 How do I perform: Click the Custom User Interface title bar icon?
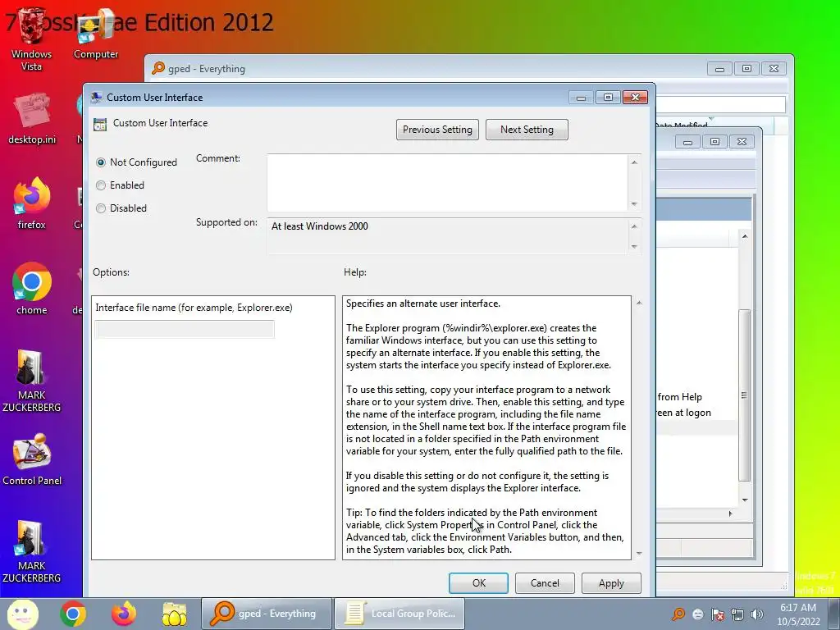click(97, 97)
